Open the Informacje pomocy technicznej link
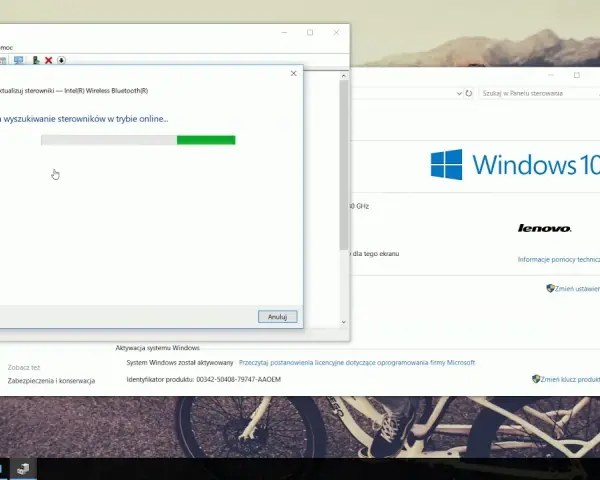This screenshot has height=480, width=600. (559, 260)
